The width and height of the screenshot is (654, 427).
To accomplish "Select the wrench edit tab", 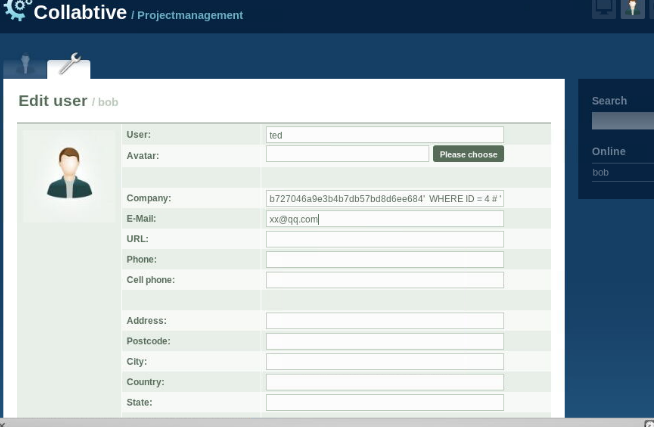I will pyautogui.click(x=69, y=66).
